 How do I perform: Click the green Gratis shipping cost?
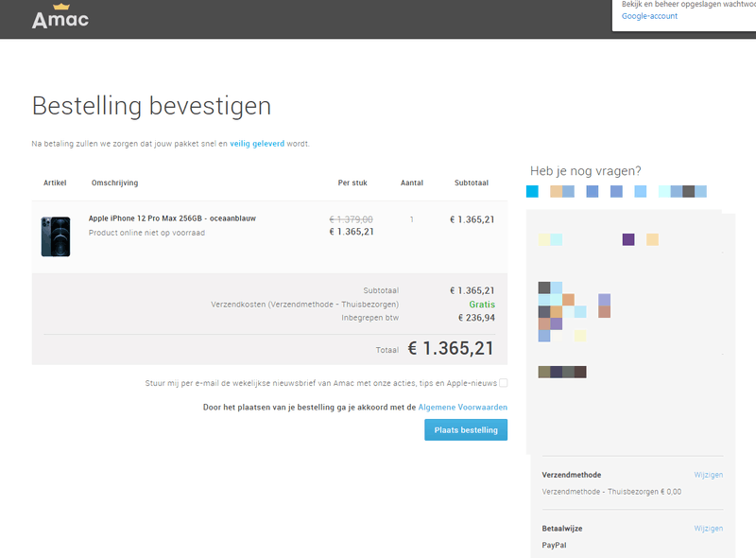pos(482,305)
